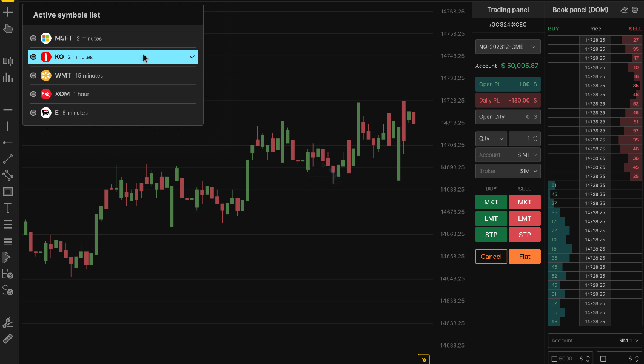The image size is (644, 364).
Task: Click the red sell STP button
Action: coord(525,235)
